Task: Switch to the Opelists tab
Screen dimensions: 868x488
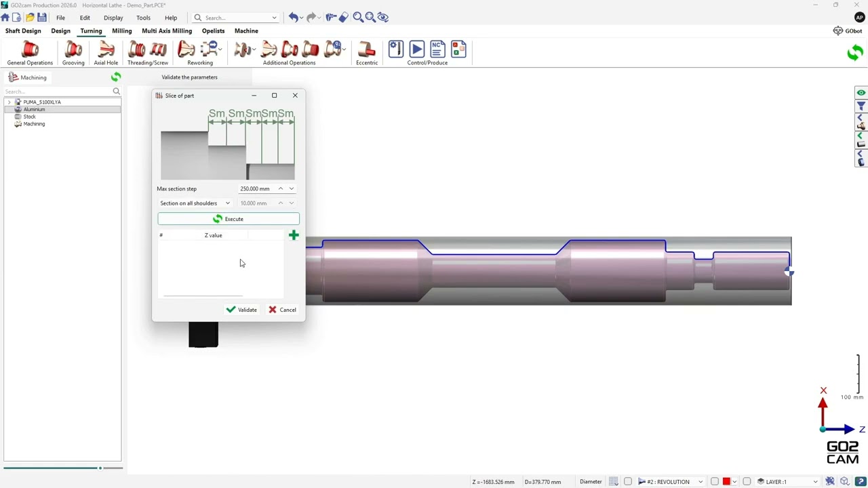Action: pyautogui.click(x=213, y=30)
